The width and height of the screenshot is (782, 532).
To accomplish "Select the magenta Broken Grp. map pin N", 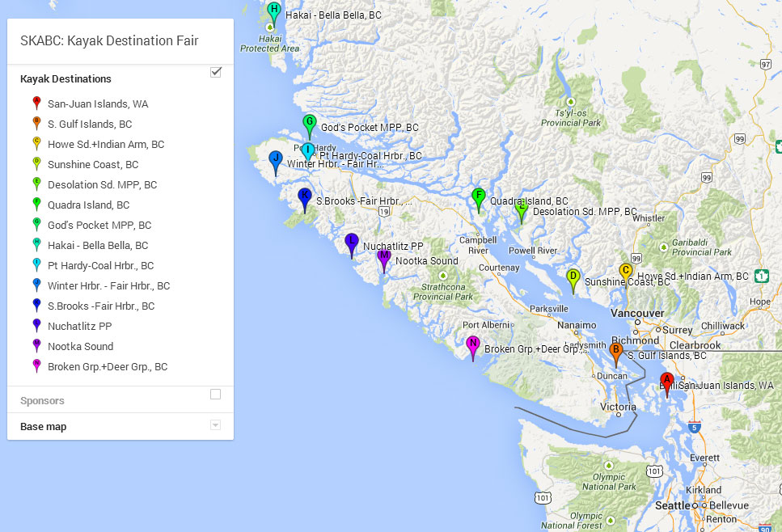I will click(473, 345).
